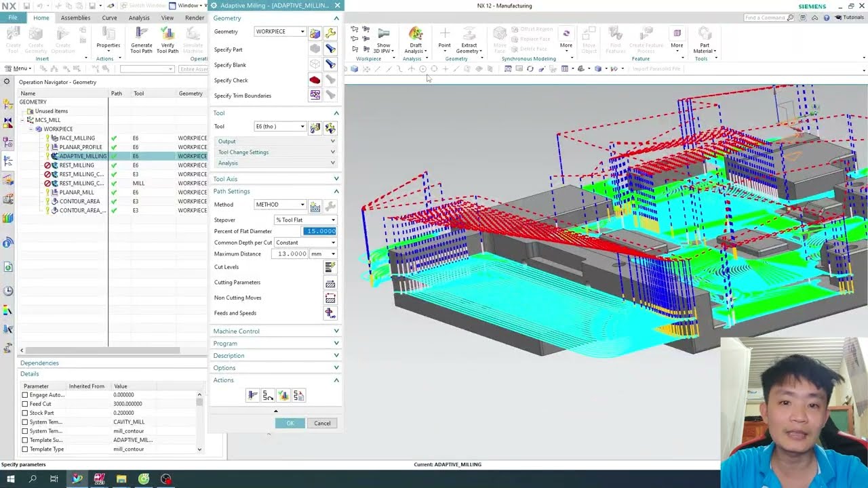Click the Generate action icon in Actions
868x488 pixels.
(253, 395)
